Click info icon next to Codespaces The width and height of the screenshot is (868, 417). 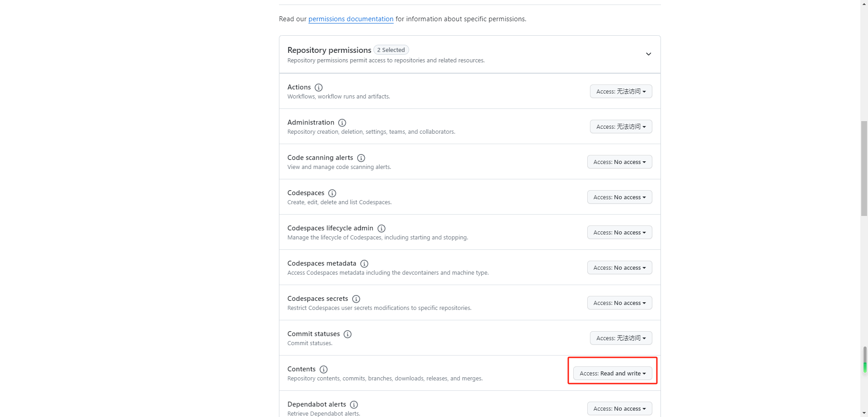click(332, 193)
